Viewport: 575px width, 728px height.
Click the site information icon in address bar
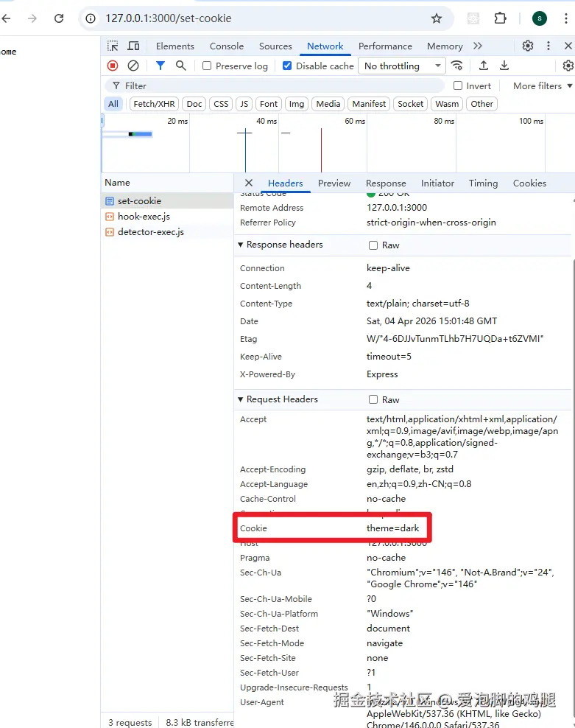tap(91, 18)
